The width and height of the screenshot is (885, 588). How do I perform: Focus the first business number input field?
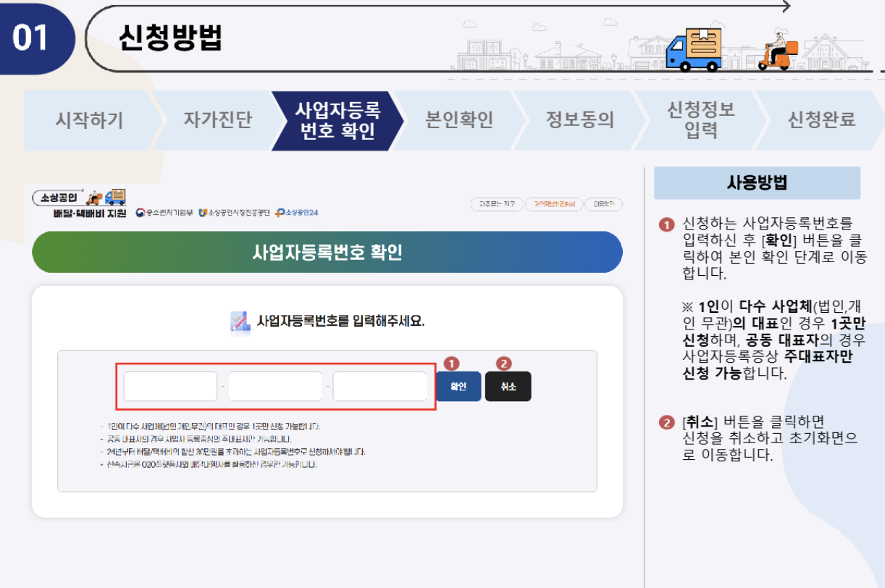(x=170, y=386)
